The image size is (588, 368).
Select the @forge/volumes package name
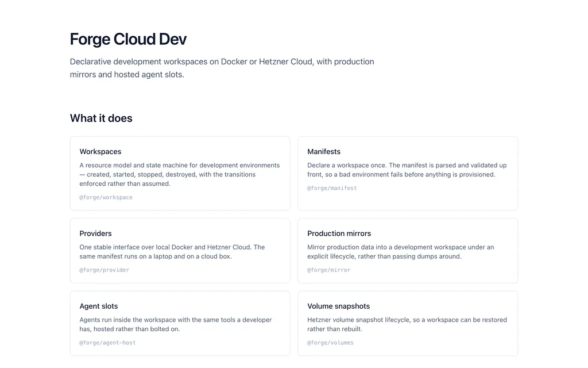coord(330,343)
